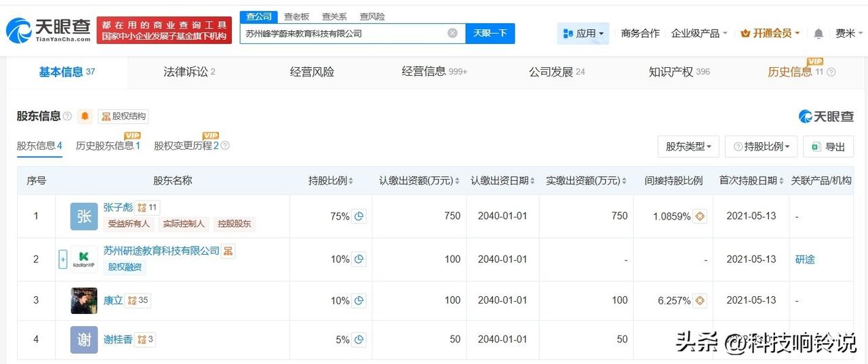Expand the 苏州研途教育科技有限公司 row with plus button
The height and width of the screenshot is (364, 868).
pyautogui.click(x=63, y=259)
